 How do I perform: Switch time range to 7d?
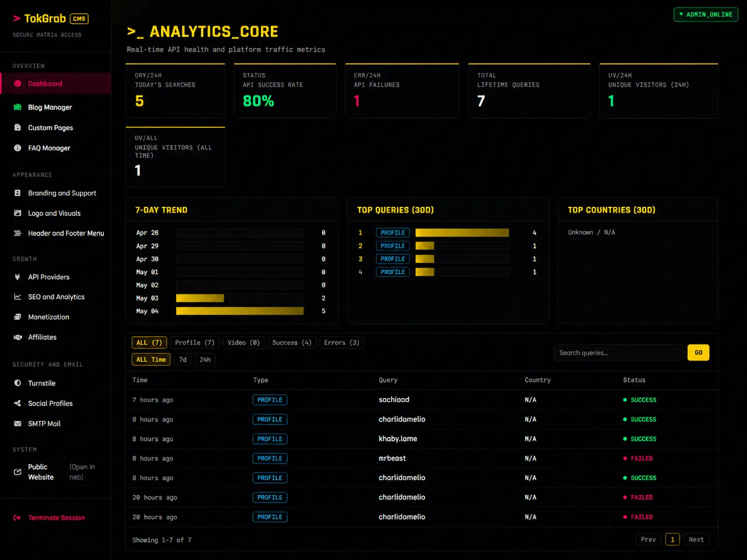click(x=183, y=359)
